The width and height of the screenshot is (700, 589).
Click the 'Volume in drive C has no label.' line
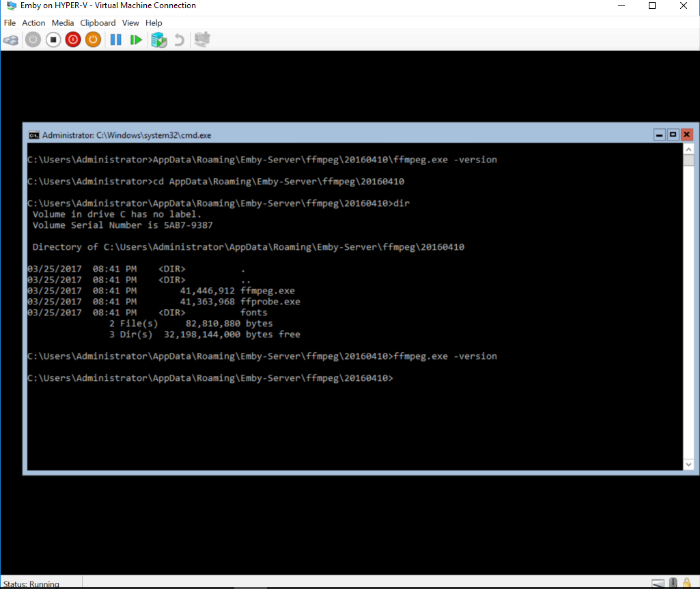(x=117, y=214)
